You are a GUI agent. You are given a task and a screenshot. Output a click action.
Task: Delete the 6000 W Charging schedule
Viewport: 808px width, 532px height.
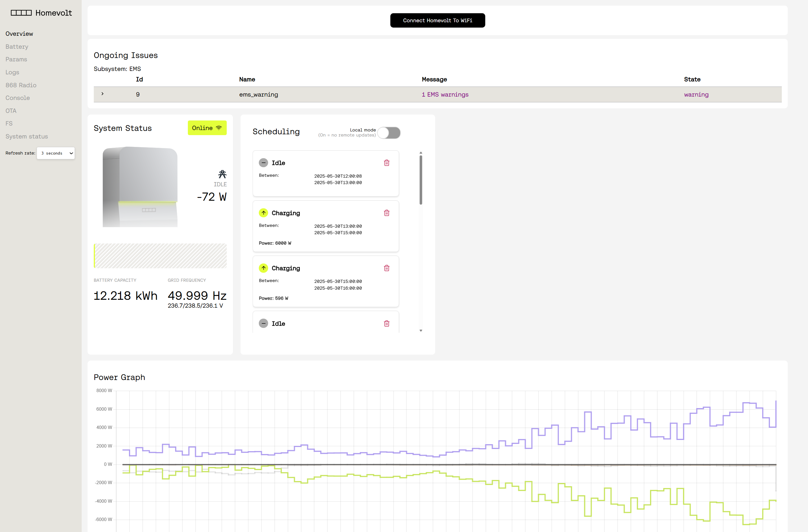[386, 213]
